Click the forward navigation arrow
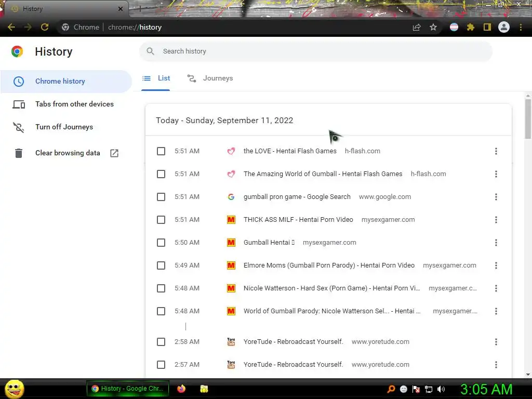532x399 pixels. tap(28, 27)
